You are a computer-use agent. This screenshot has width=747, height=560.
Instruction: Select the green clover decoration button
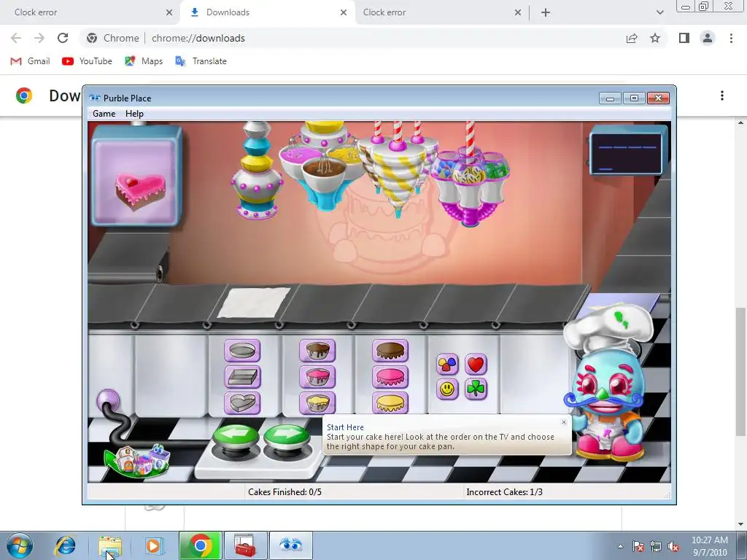[476, 389]
